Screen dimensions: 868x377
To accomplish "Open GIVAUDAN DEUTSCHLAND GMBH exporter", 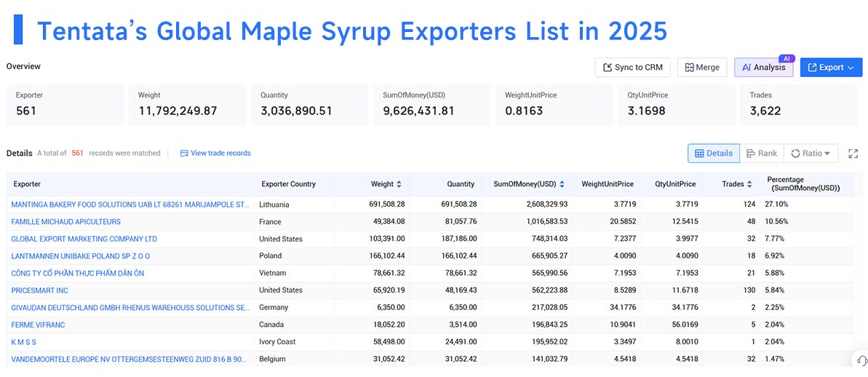I will (x=130, y=307).
